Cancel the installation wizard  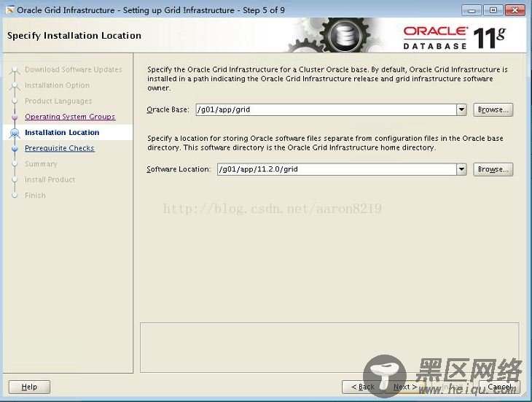(x=499, y=387)
